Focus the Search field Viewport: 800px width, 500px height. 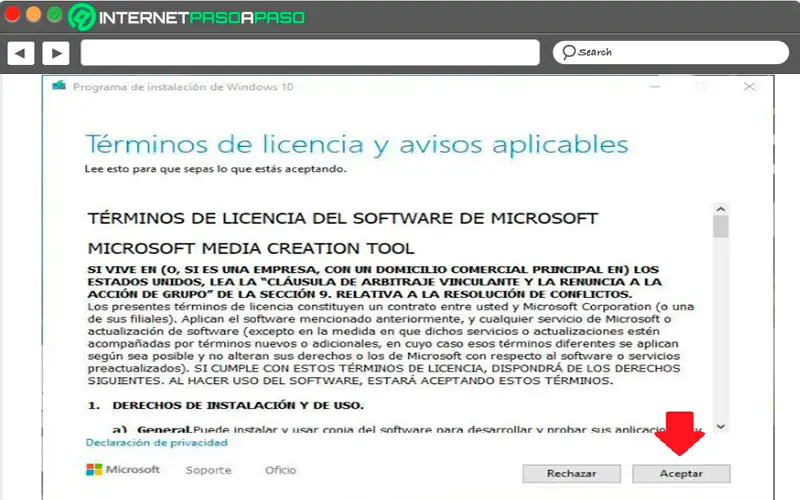coord(670,53)
